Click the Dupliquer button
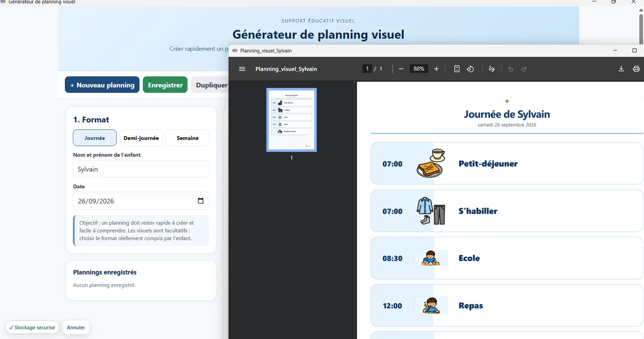Viewport: 644px width, 339px height. click(211, 85)
